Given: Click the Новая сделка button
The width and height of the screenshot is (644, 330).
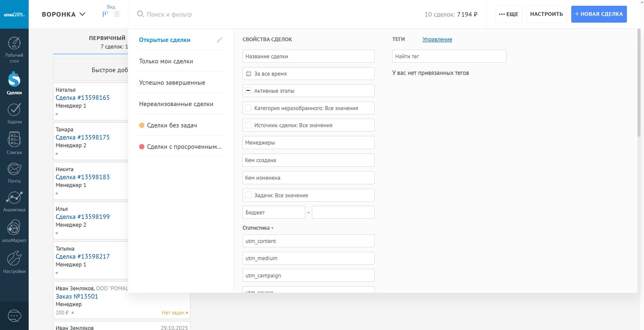Looking at the screenshot, I should click(x=599, y=14).
